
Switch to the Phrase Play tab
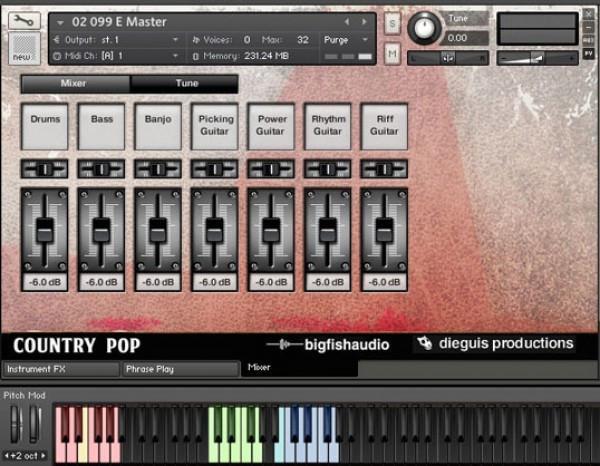point(180,369)
